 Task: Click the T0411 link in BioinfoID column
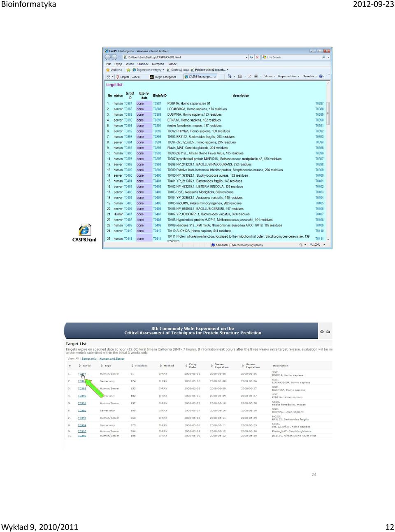tap(157, 239)
